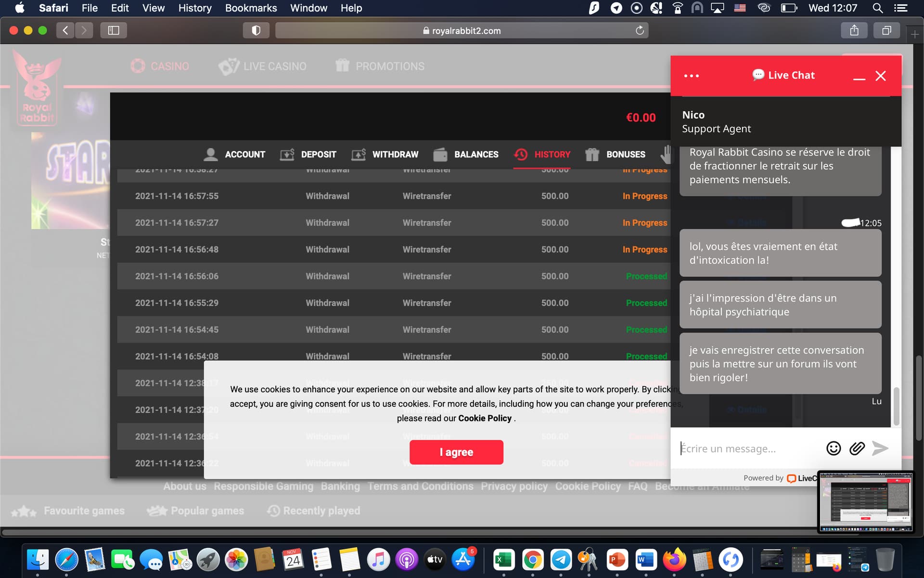Toggle the Safari sidebar button
The height and width of the screenshot is (578, 924).
point(114,30)
